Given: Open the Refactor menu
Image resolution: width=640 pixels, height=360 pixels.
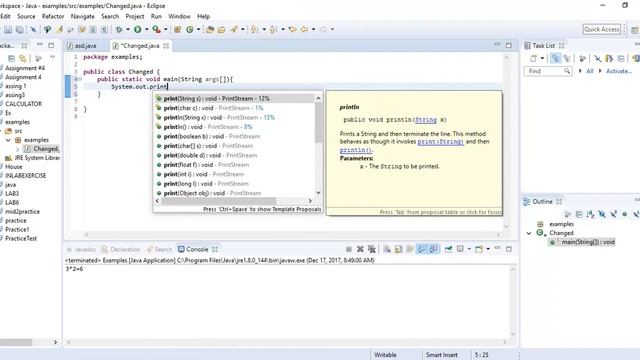Looking at the screenshot, I should (53, 16).
